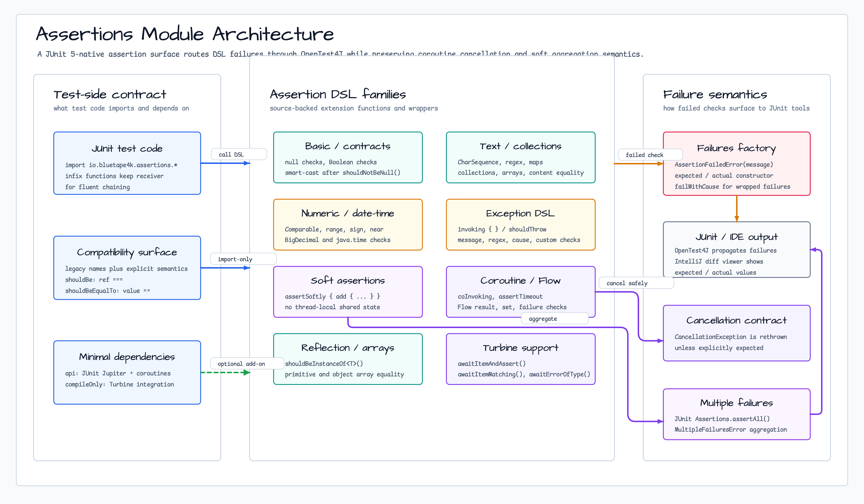Click 'awaitItemMatching(), awaitErrorOfType()' line
864x504 pixels.
pos(524,374)
